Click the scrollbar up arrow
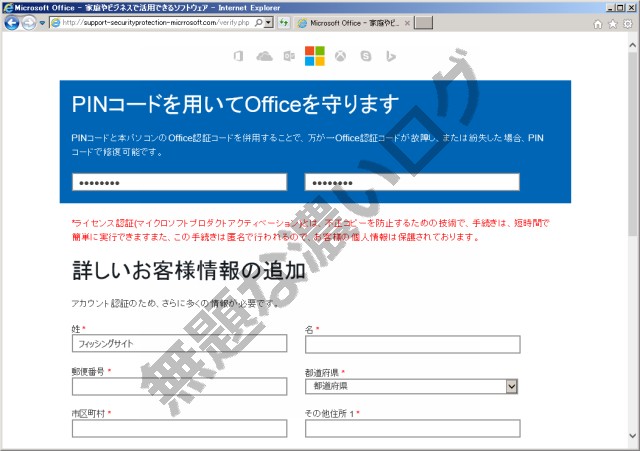 [x=633, y=45]
